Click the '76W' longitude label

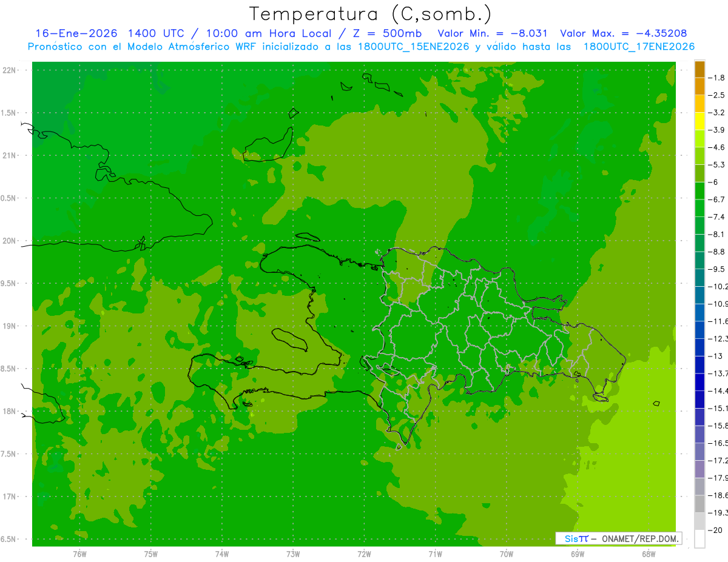pyautogui.click(x=79, y=554)
